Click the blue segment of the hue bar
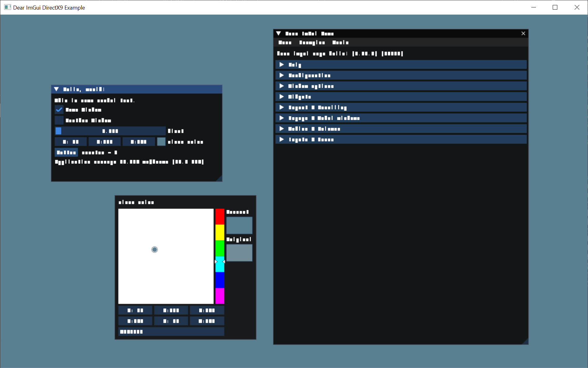588x368 pixels. click(220, 280)
